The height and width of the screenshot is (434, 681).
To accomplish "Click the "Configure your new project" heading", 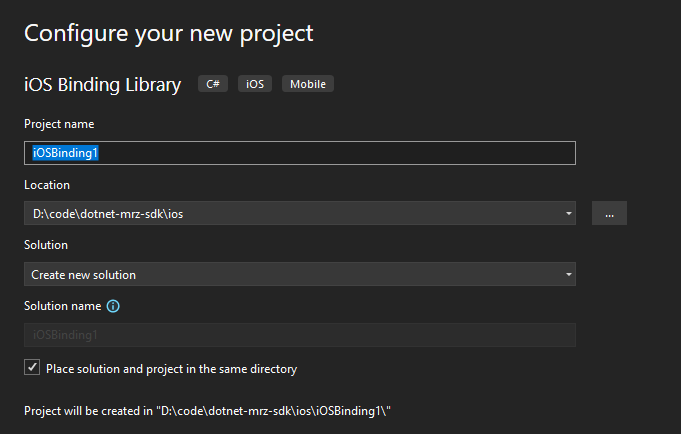I will coord(169,33).
